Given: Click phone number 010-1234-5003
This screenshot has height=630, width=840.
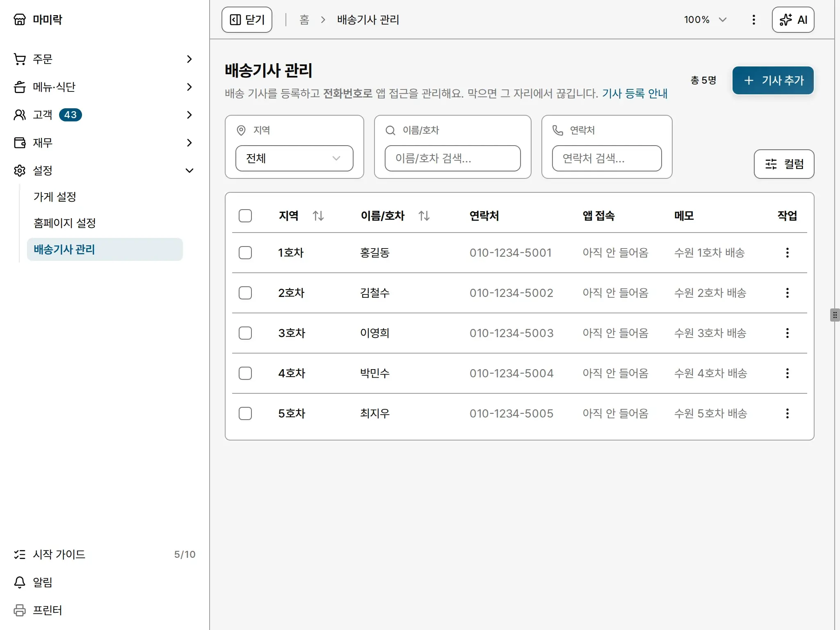Looking at the screenshot, I should point(511,333).
